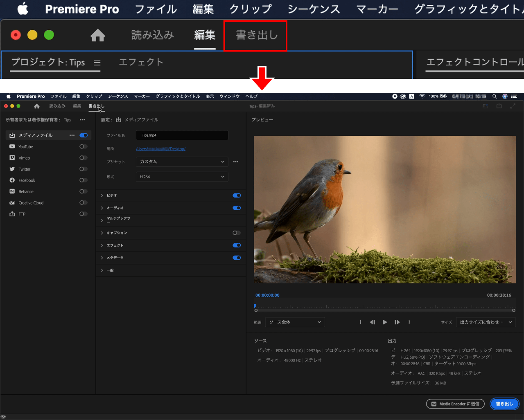Click the YouTube destination icon
Viewport: 524px width, 420px height.
[12, 146]
